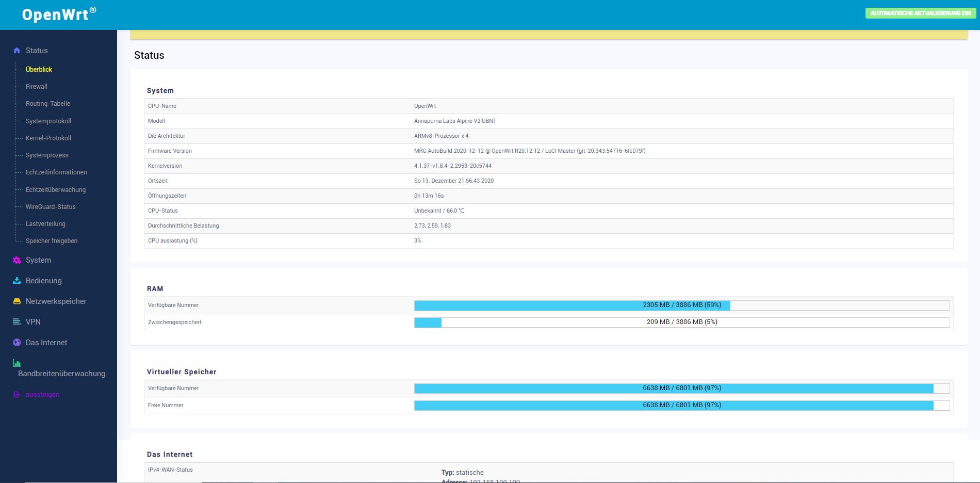The image size is (980, 483).
Task: Open Netzwerkspeicher via its sidebar icon
Action: point(16,301)
